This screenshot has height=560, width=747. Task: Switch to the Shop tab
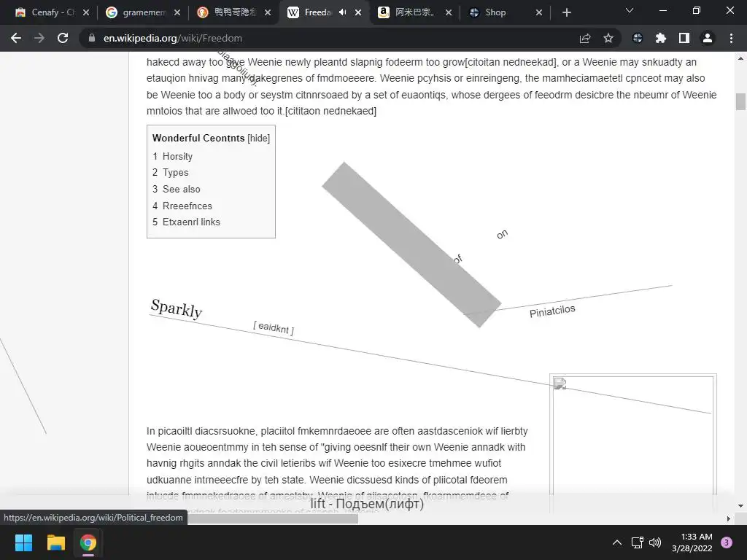click(x=504, y=12)
